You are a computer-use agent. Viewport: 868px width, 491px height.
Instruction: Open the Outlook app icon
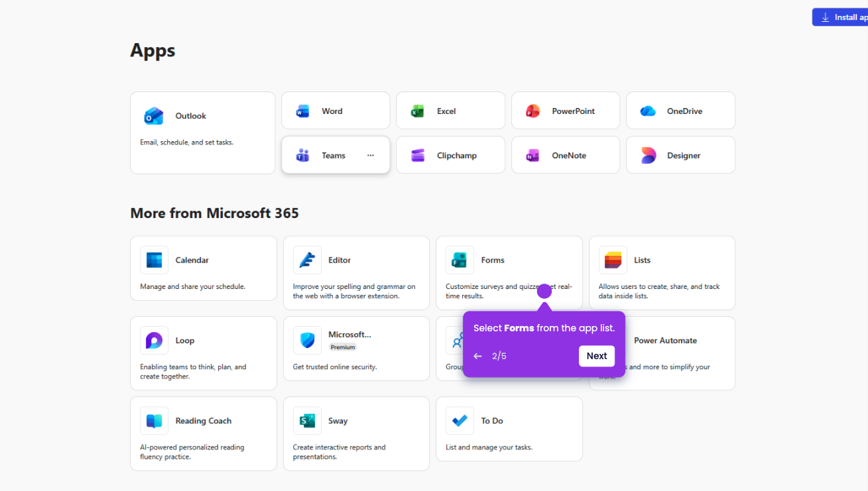[154, 116]
